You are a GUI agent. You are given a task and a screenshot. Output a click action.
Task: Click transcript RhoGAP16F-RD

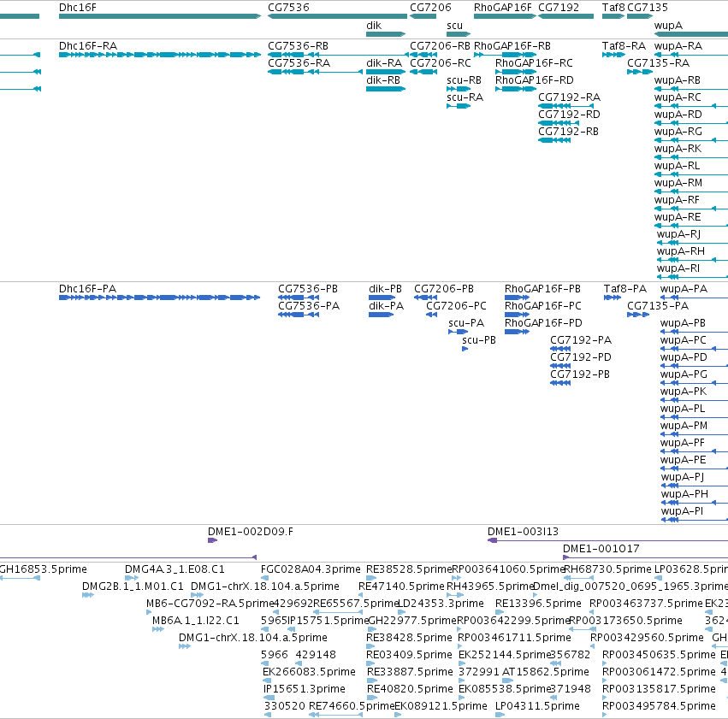(x=535, y=80)
